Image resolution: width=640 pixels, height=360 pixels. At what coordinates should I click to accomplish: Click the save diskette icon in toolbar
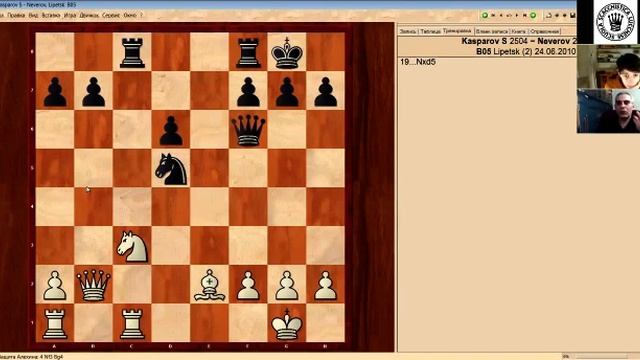(572, 16)
